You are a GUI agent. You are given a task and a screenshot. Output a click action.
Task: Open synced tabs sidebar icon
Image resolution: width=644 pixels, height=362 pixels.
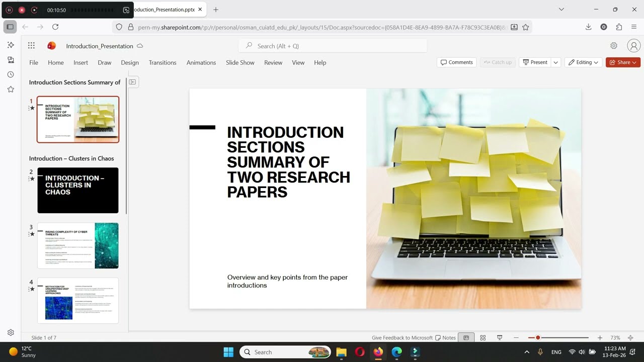(x=11, y=60)
